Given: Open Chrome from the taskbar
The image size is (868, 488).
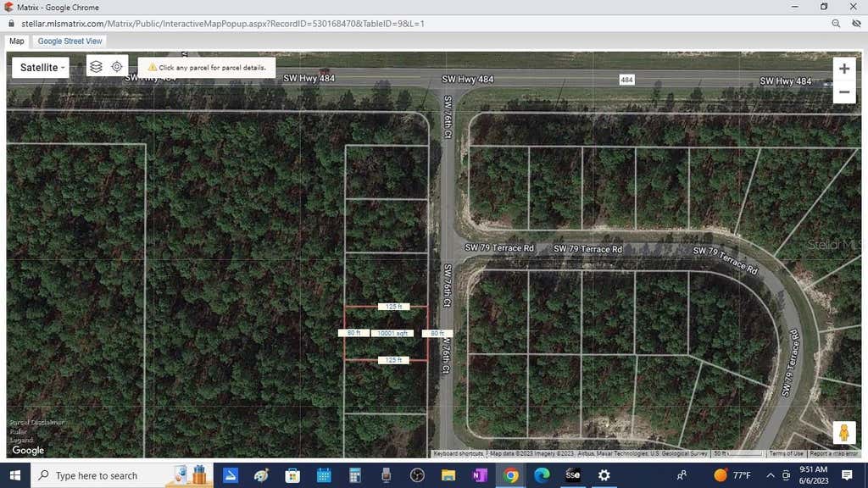Looking at the screenshot, I should (x=511, y=475).
